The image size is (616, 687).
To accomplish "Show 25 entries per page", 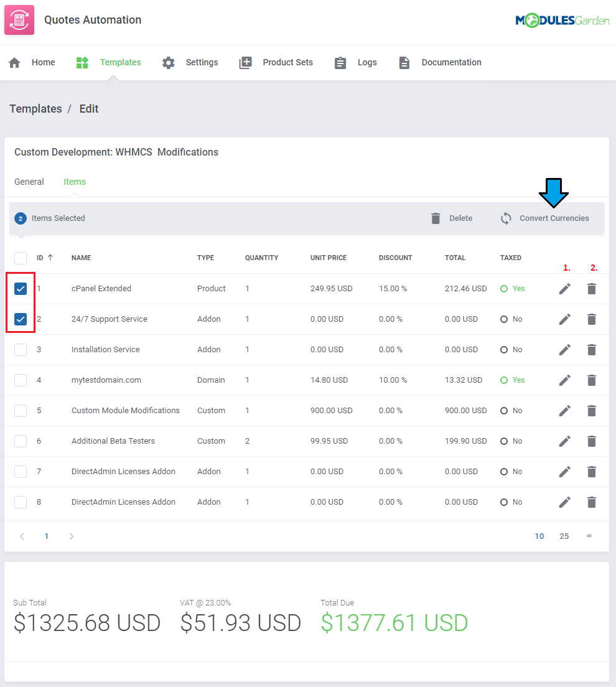I will [564, 536].
